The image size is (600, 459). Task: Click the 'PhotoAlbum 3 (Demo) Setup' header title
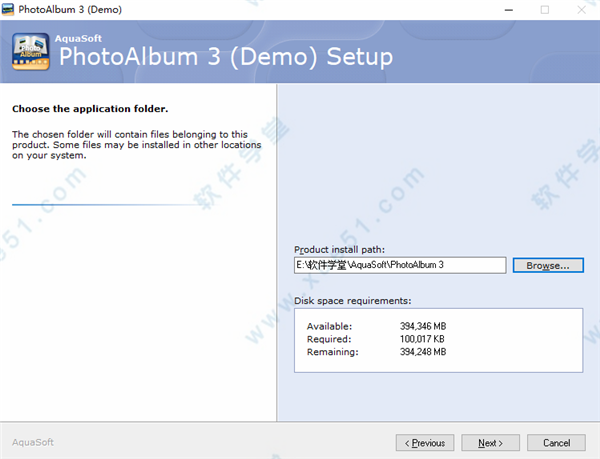point(226,57)
